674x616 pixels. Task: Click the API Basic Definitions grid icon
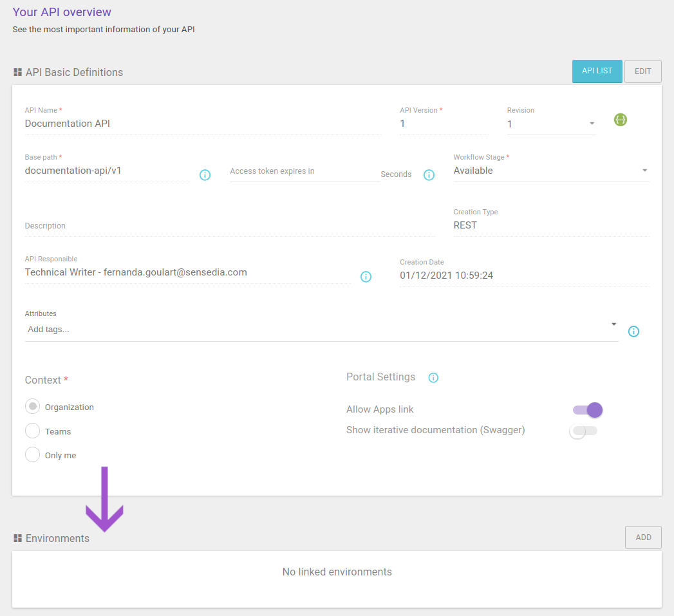(x=17, y=72)
